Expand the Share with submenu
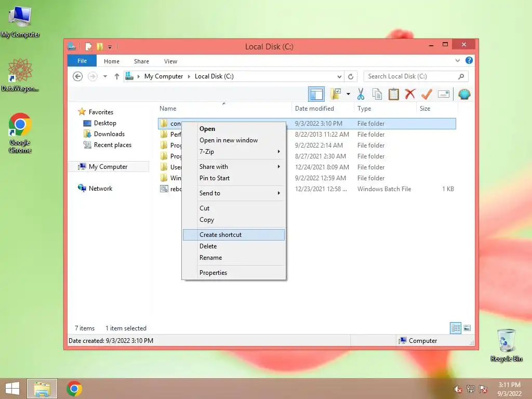The height and width of the screenshot is (399, 532). pos(234,167)
